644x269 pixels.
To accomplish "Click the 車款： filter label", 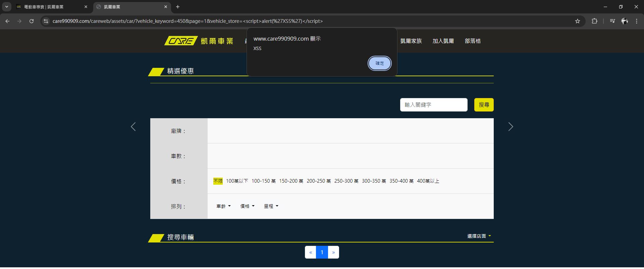I will [x=178, y=156].
